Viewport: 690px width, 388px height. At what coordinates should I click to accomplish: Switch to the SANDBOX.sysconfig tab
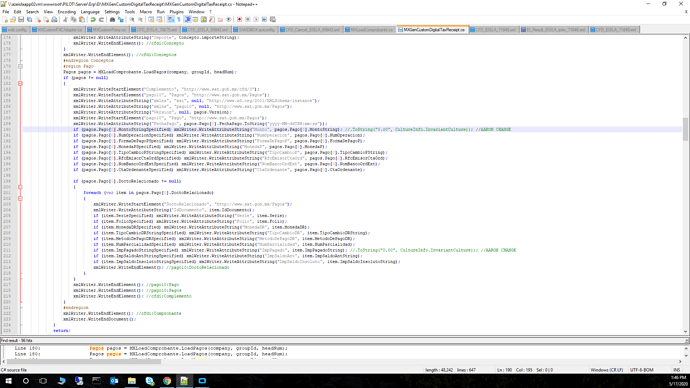[x=254, y=29]
